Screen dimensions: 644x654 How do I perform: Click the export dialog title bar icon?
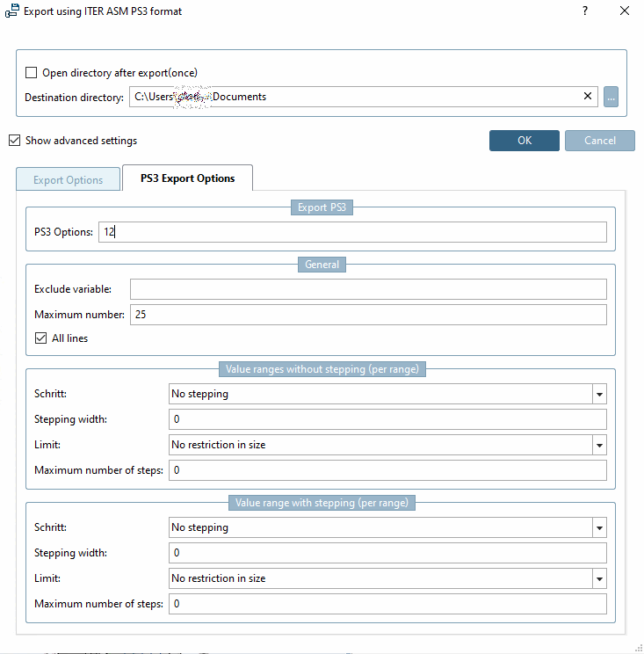[x=12, y=12]
